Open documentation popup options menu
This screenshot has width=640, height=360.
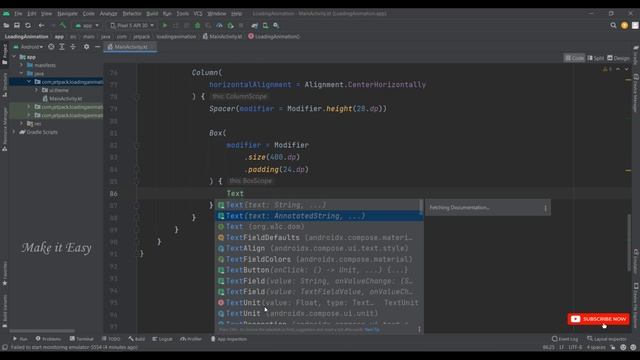pos(545,208)
